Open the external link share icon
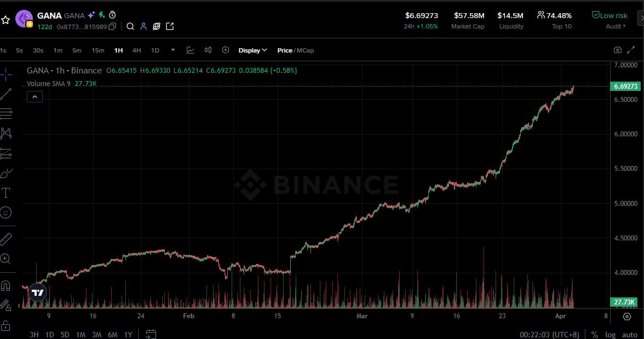The image size is (644, 339). (x=170, y=26)
